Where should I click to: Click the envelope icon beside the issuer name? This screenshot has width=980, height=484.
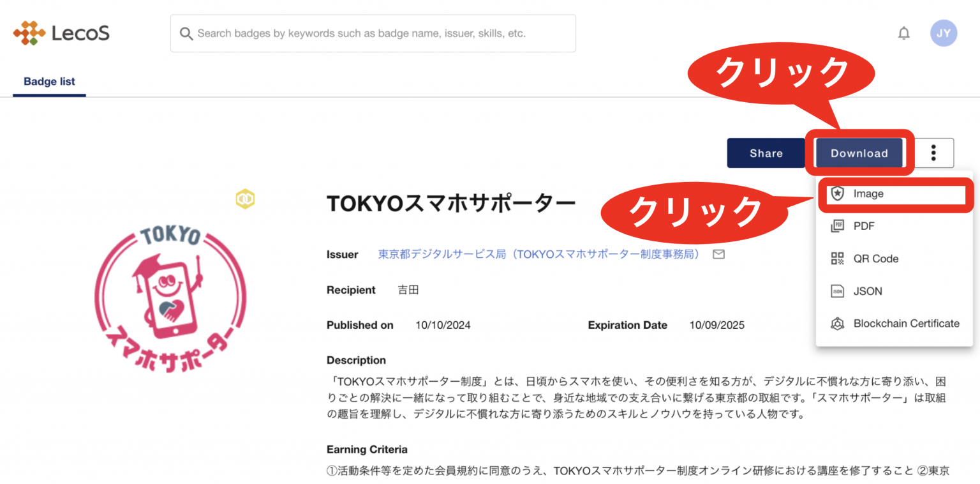[718, 253]
